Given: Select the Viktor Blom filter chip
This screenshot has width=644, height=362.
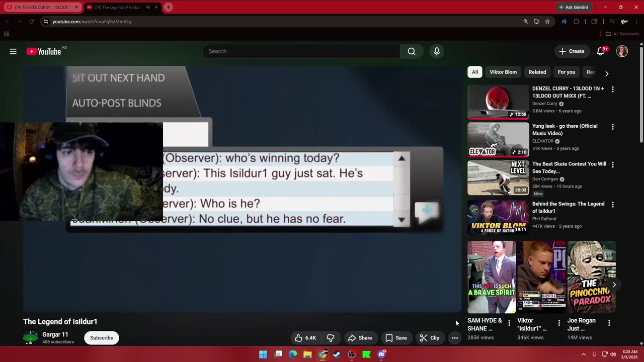Looking at the screenshot, I should (503, 72).
